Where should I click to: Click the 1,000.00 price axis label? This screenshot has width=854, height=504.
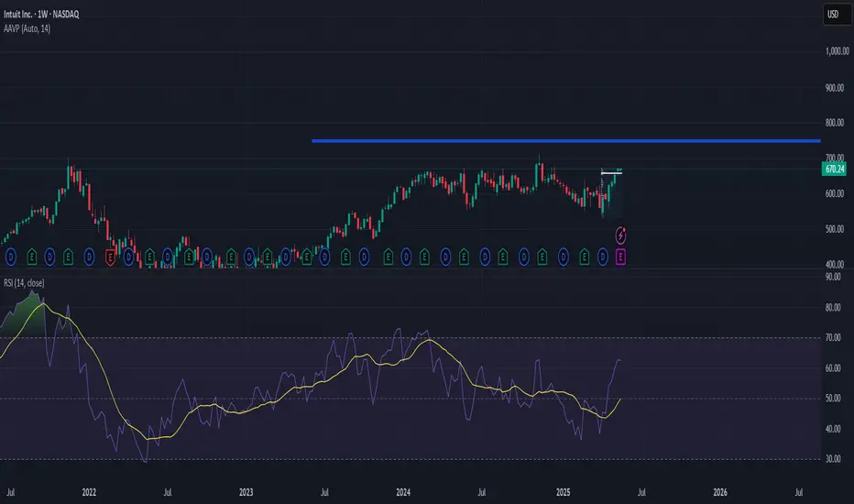[837, 51]
